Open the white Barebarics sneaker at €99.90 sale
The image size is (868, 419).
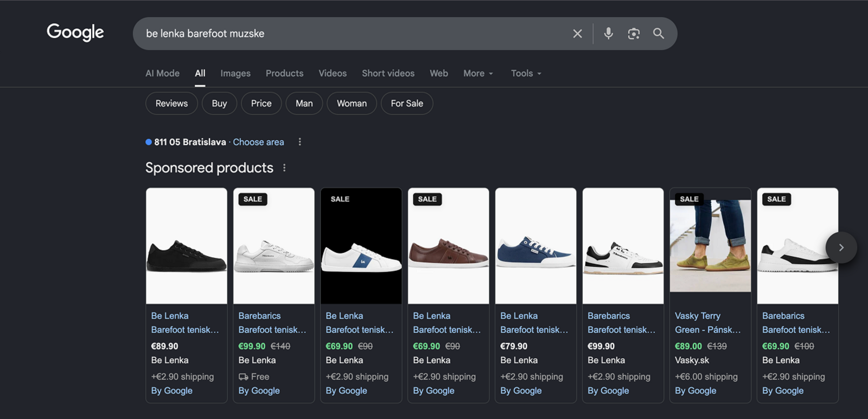tap(274, 246)
